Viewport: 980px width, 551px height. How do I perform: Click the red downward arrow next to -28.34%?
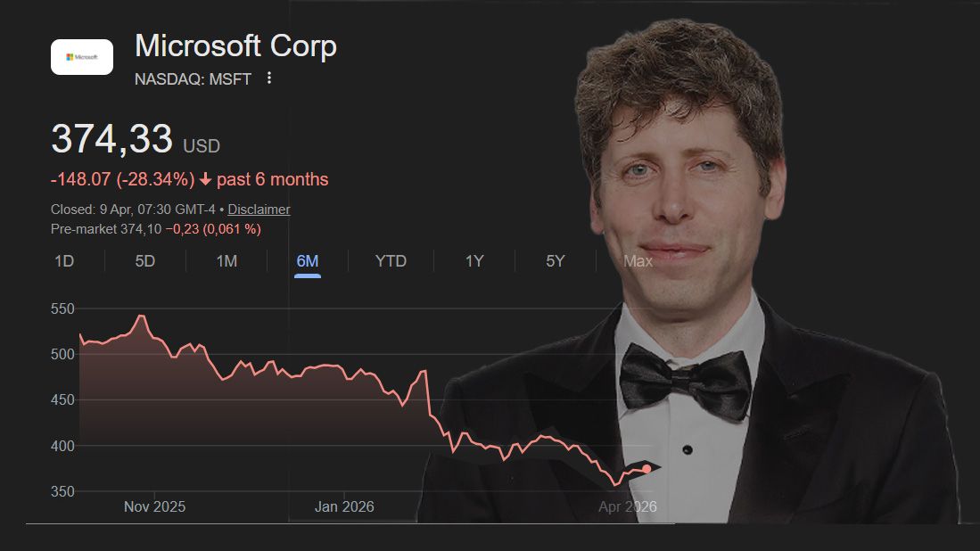pos(208,179)
